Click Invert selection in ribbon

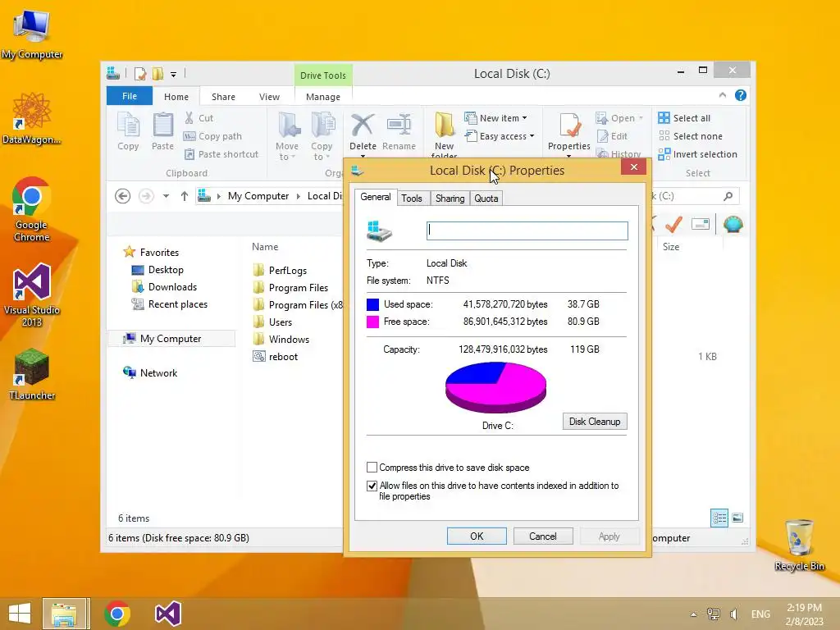[698, 154]
